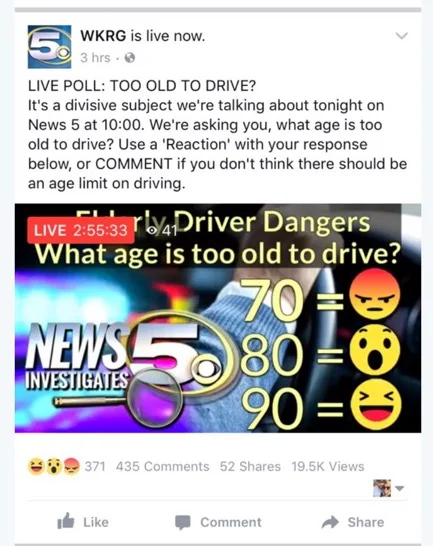Screen dimensions: 433x546
Task: Open the WKRG page name link
Action: click(x=103, y=36)
